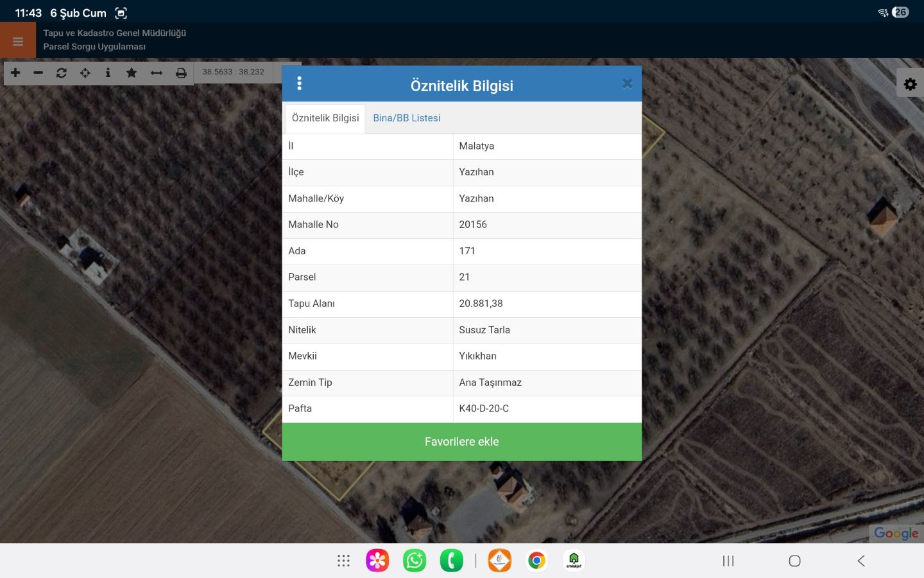Screen dimensions: 924x578
Task: Click the zoom out minus icon
Action: [x=38, y=73]
